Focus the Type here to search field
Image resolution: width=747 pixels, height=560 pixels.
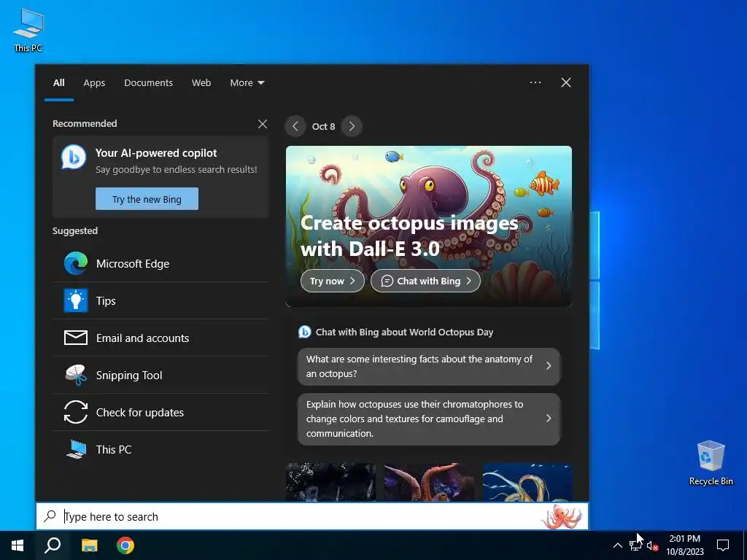click(312, 516)
